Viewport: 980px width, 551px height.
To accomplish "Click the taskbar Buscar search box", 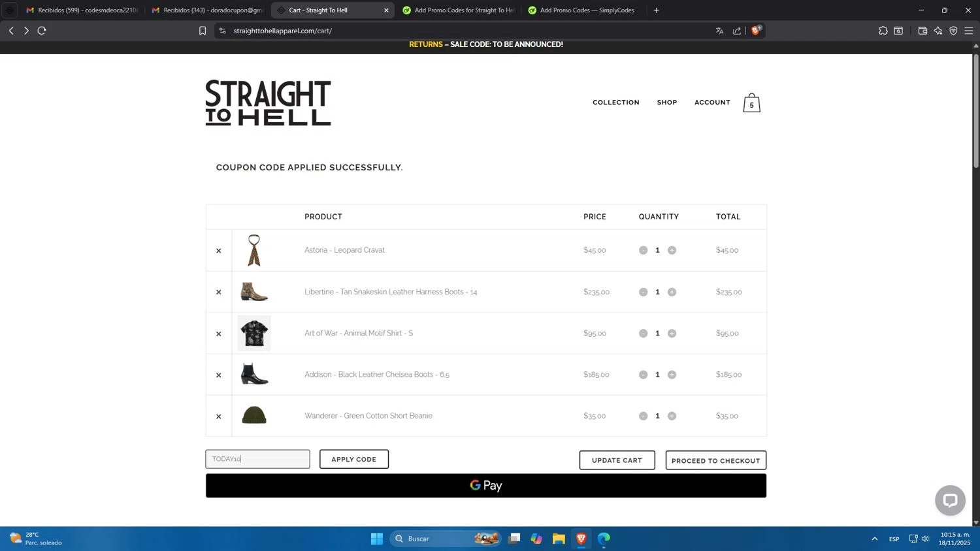I will [x=446, y=539].
